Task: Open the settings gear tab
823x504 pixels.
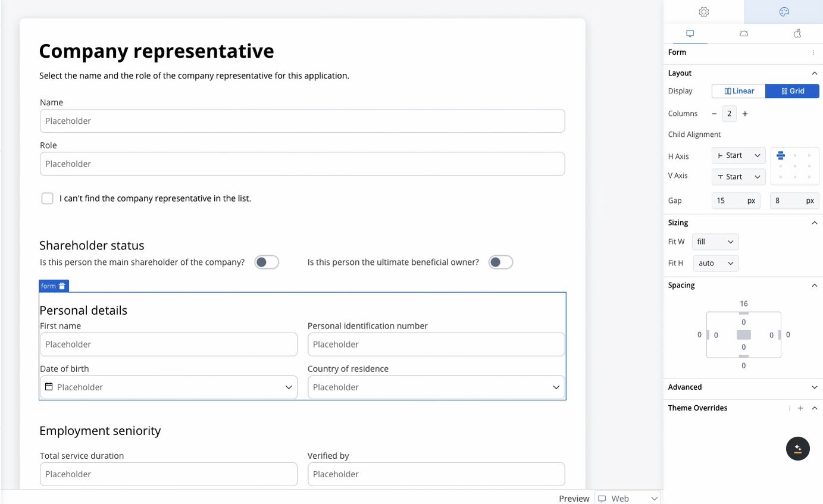Action: point(703,12)
